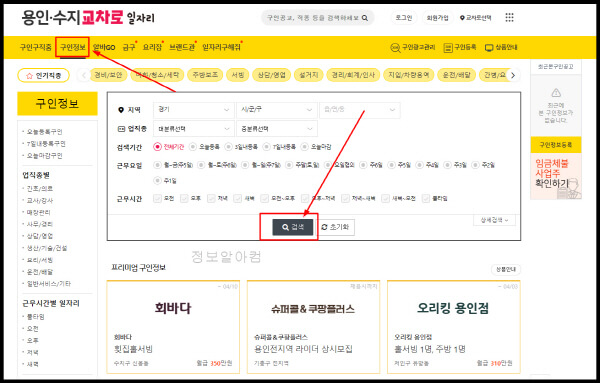
Task: Open the 읍/면/동 dropdown
Action: coord(360,110)
